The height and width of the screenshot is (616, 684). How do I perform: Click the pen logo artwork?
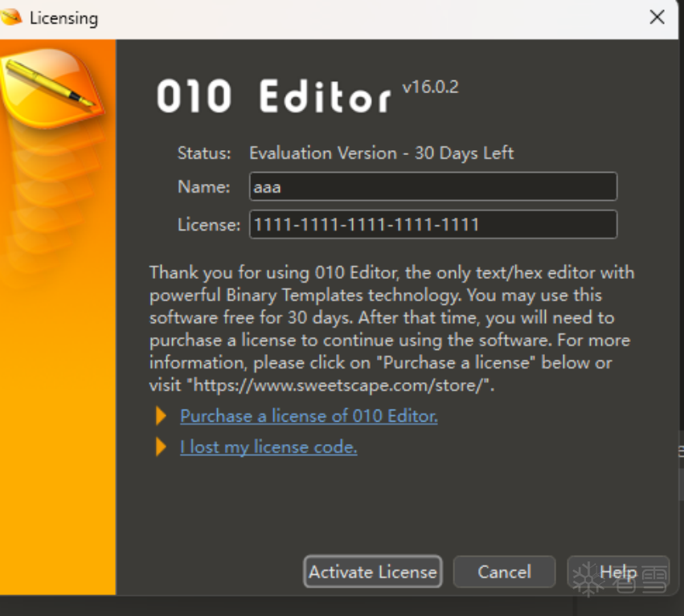pos(51,88)
